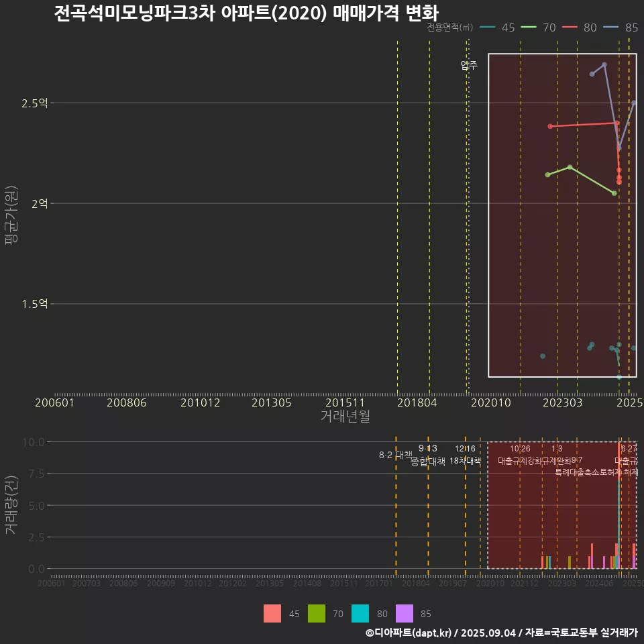Click 201907 on the volume chart x-axis
This screenshot has height=644, width=644.
452,583
